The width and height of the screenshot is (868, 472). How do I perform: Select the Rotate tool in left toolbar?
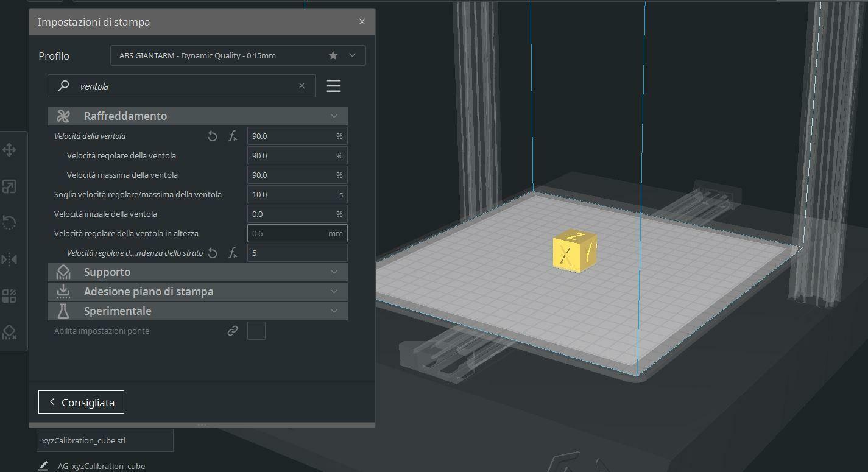[9, 223]
